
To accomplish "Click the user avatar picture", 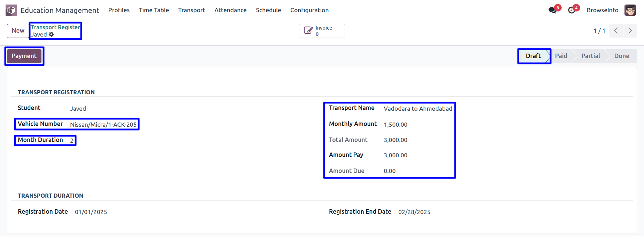I will tap(630, 10).
